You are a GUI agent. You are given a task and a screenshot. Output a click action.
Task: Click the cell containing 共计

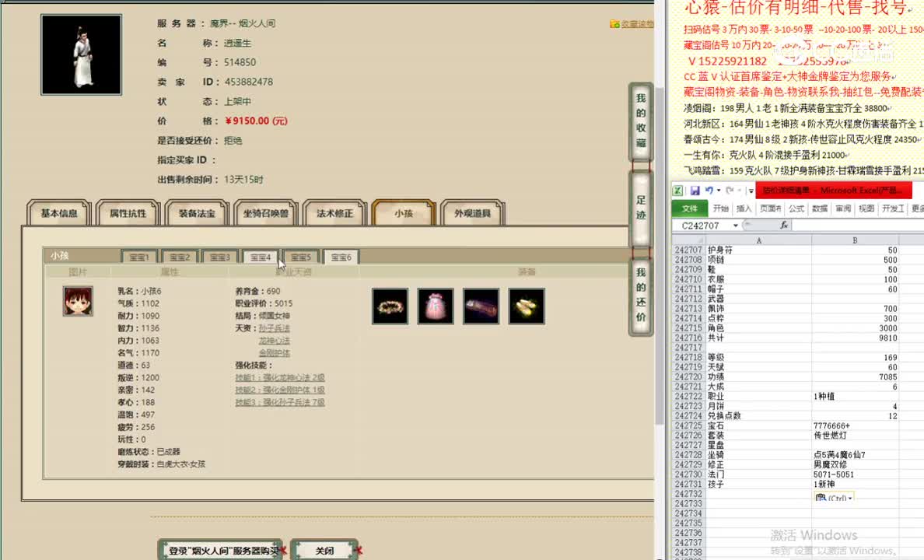click(x=758, y=338)
